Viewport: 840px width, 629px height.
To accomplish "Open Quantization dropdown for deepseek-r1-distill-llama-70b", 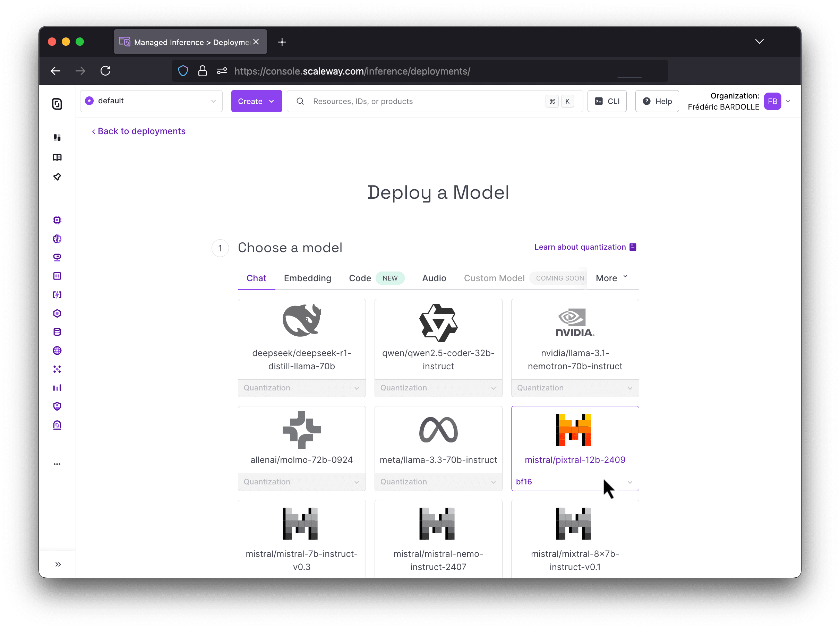I will point(301,388).
